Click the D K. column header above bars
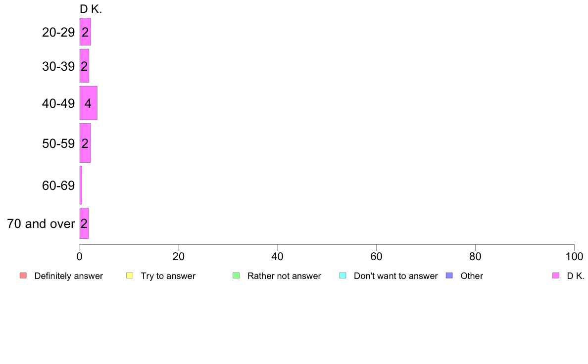 pos(91,9)
